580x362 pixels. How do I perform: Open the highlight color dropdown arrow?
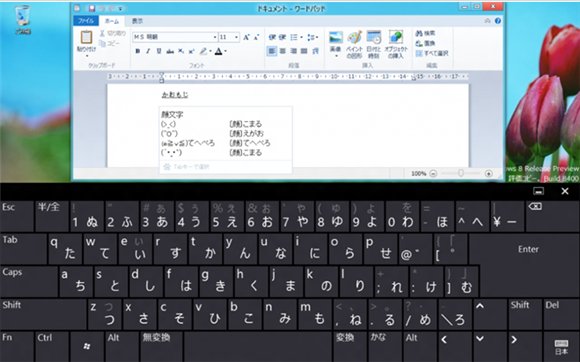210,51
